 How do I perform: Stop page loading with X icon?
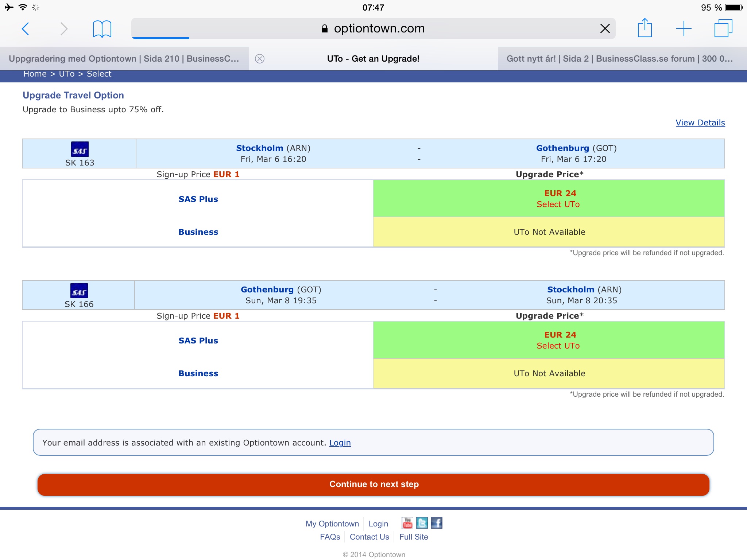click(605, 28)
